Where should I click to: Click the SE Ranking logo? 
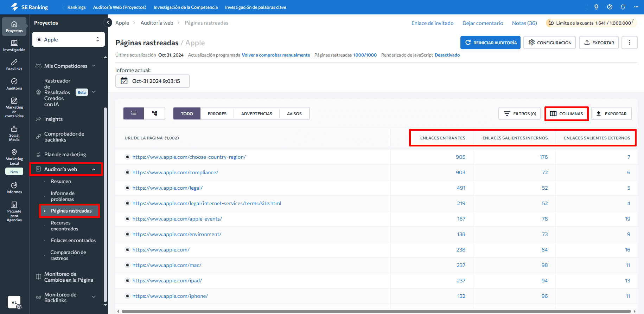30,7
